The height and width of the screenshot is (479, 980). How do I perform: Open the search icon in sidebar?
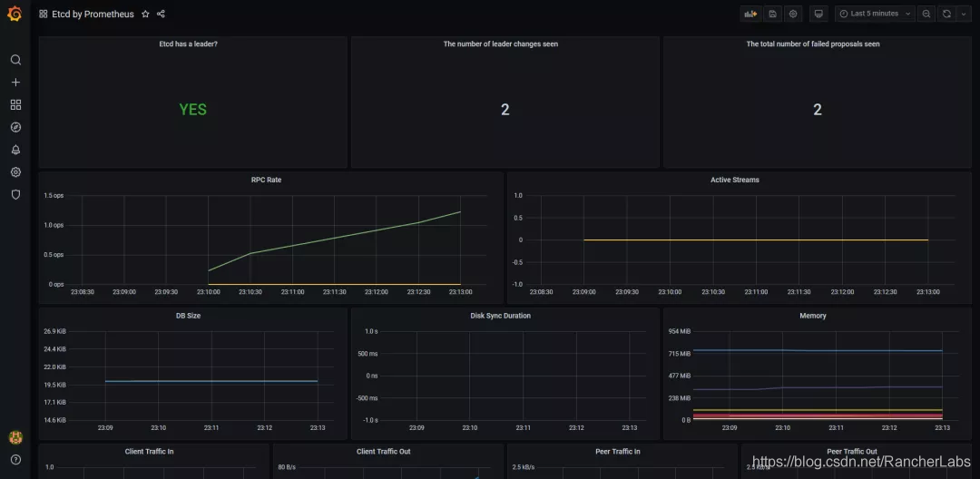[x=15, y=60]
